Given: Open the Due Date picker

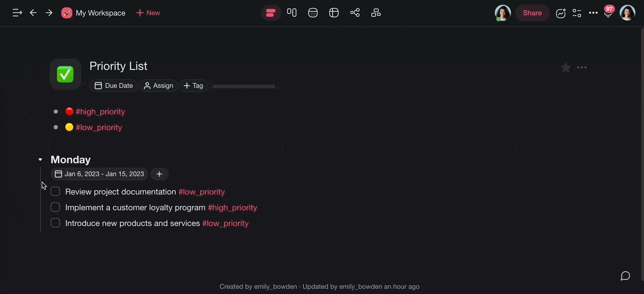Looking at the screenshot, I should click(113, 85).
